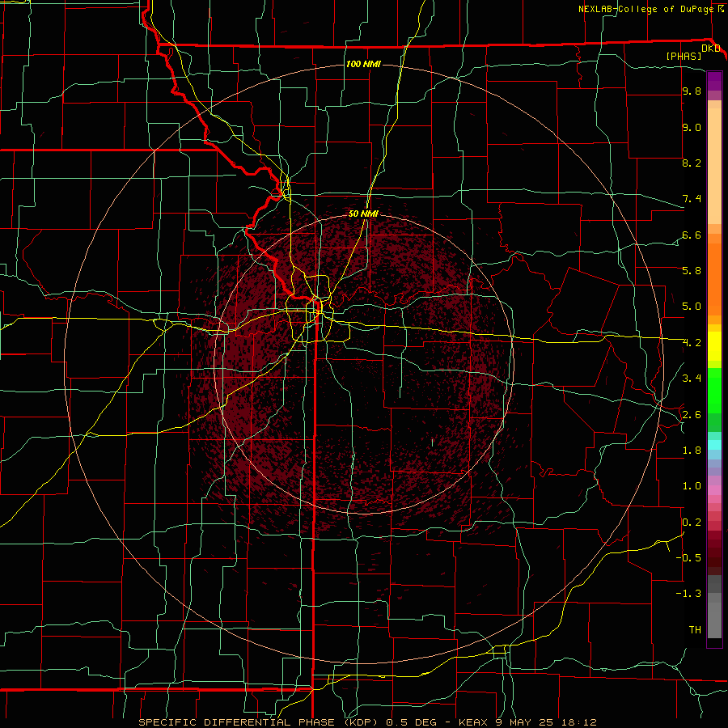Click the 50 NMI range ring label

tap(363, 214)
